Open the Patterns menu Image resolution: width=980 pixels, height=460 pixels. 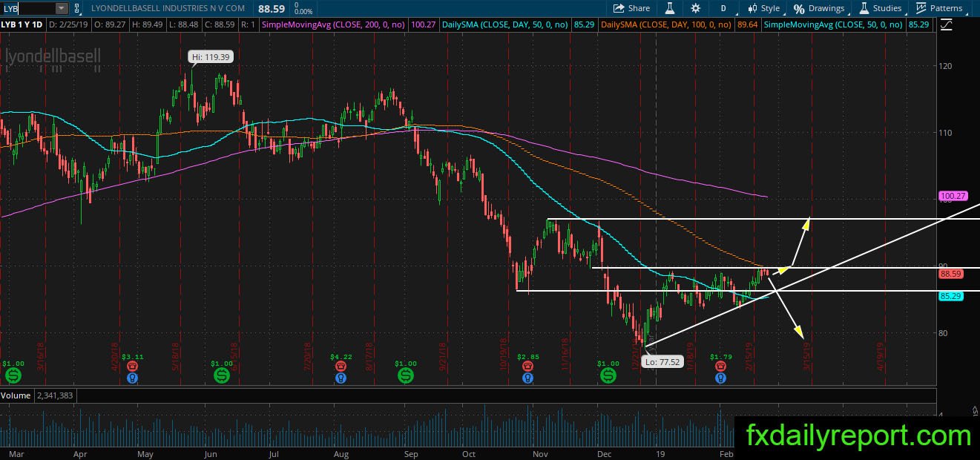pos(939,8)
